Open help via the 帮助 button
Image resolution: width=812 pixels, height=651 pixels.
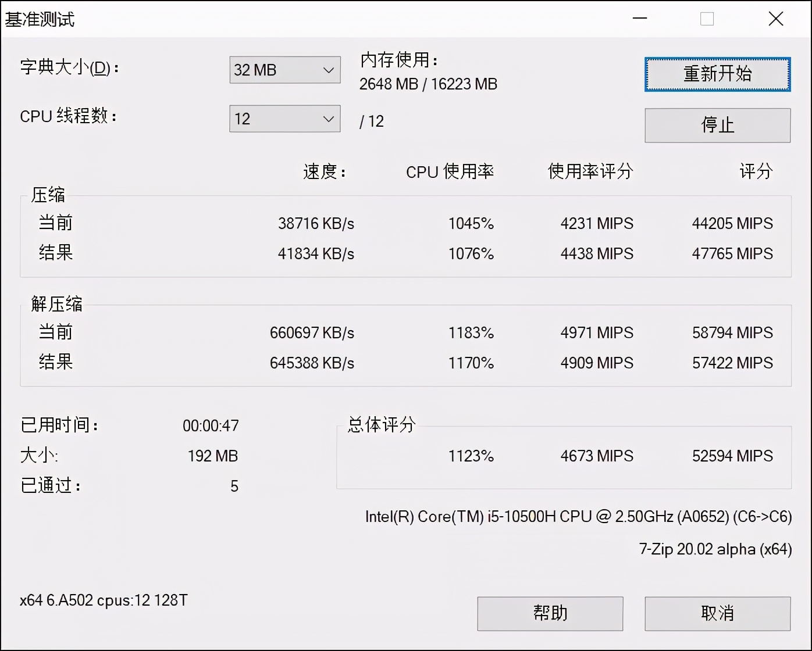pos(550,613)
